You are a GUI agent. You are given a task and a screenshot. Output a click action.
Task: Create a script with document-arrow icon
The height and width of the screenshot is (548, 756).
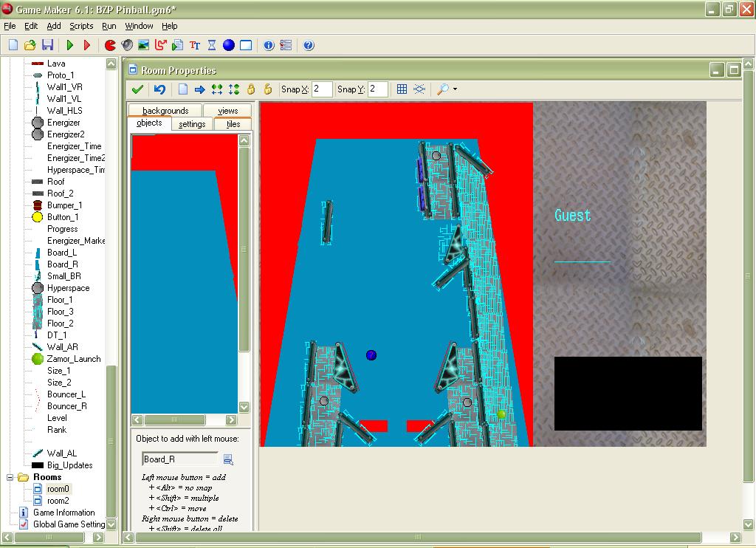177,45
